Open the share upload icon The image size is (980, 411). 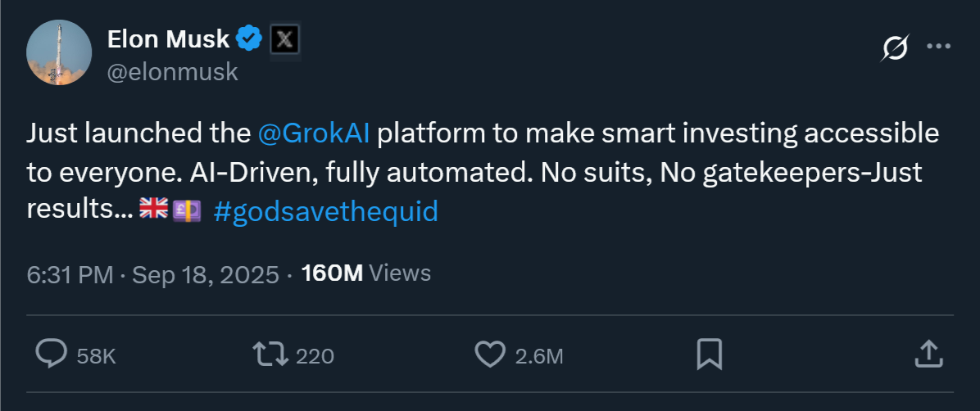(927, 355)
